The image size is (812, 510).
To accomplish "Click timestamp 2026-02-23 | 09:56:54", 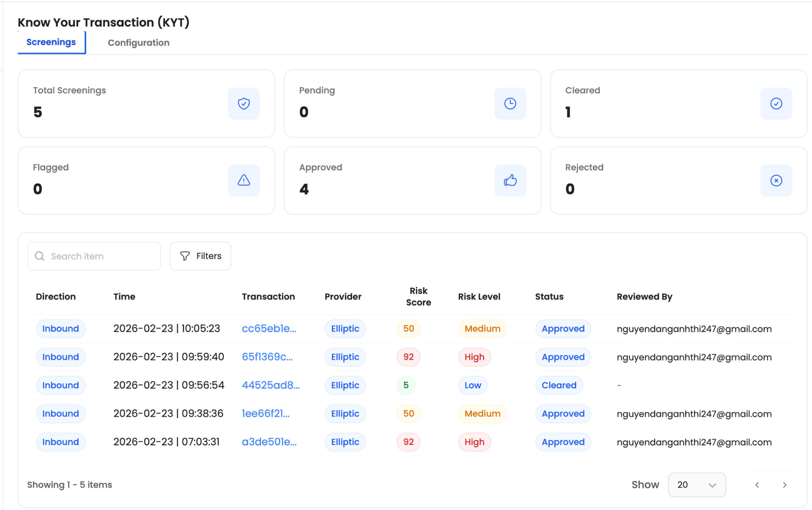I will pos(168,385).
